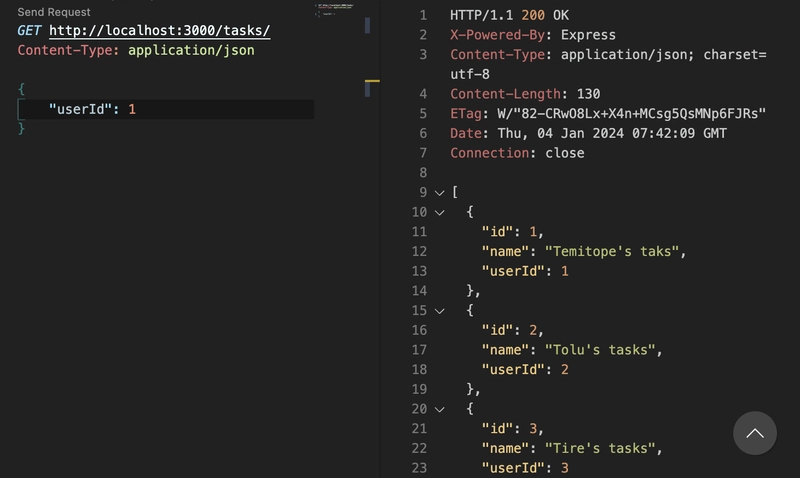Click the HTTP/1.1 200 OK status line
Viewport: 800px width, 478px height.
point(509,15)
